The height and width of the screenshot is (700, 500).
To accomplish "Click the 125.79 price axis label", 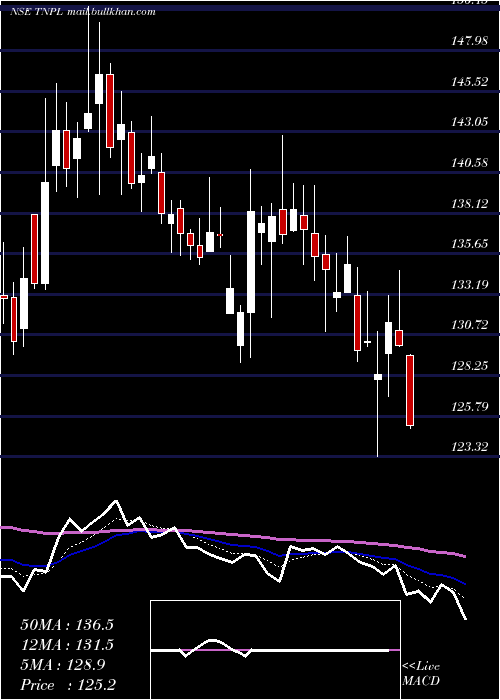I will pos(469,407).
